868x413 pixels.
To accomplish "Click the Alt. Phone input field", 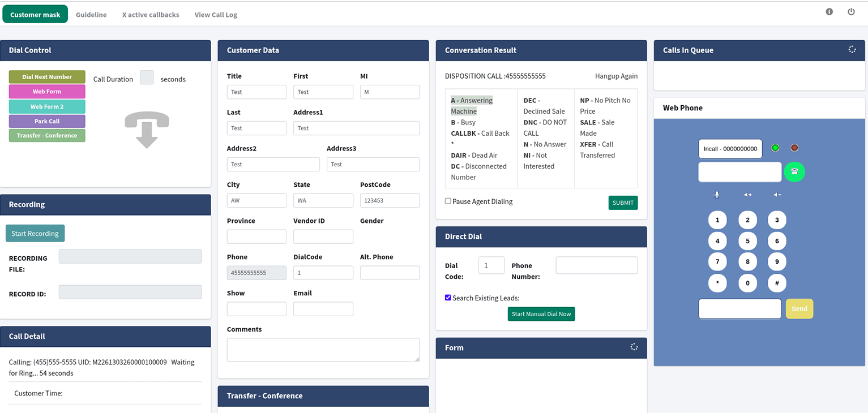I will click(x=390, y=273).
